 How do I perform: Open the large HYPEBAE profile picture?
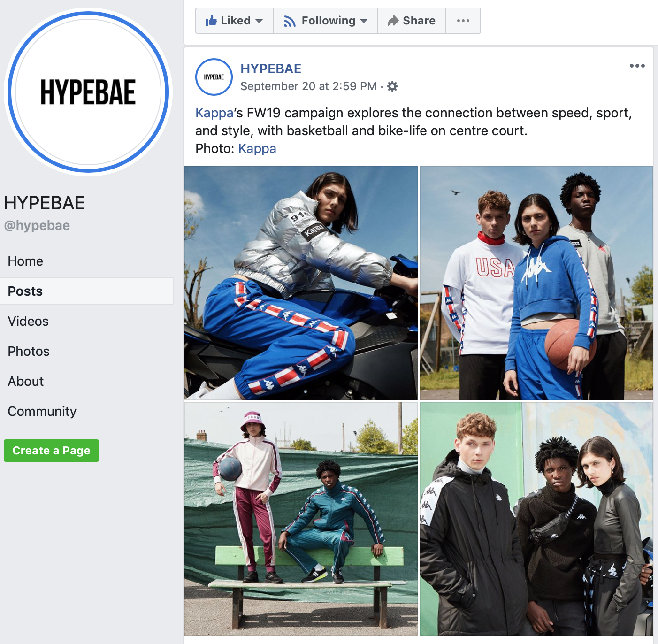(x=88, y=92)
